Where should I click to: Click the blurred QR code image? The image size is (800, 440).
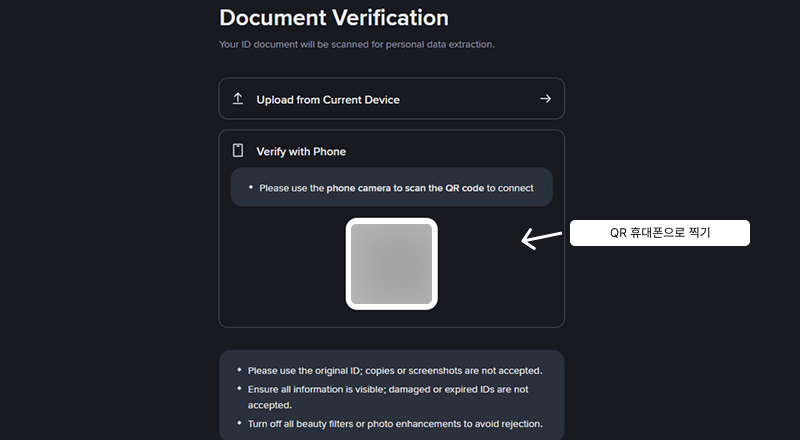[x=391, y=264]
